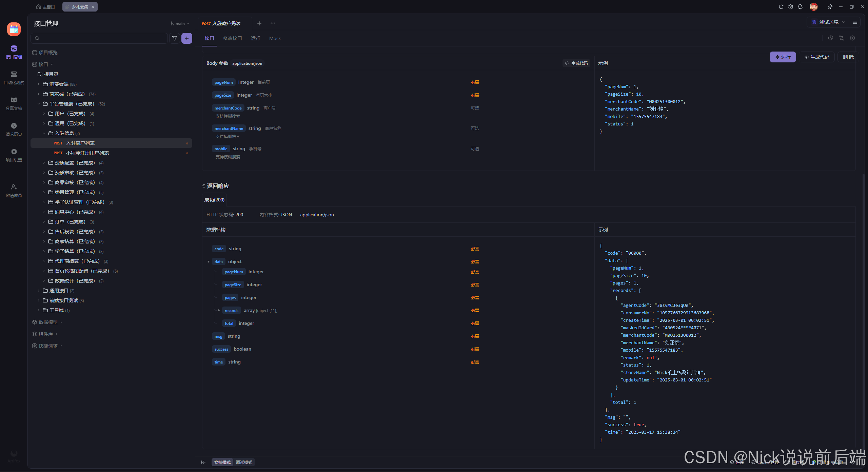Click the filter funnel icon
This screenshot has width=868, height=472.
coord(174,38)
